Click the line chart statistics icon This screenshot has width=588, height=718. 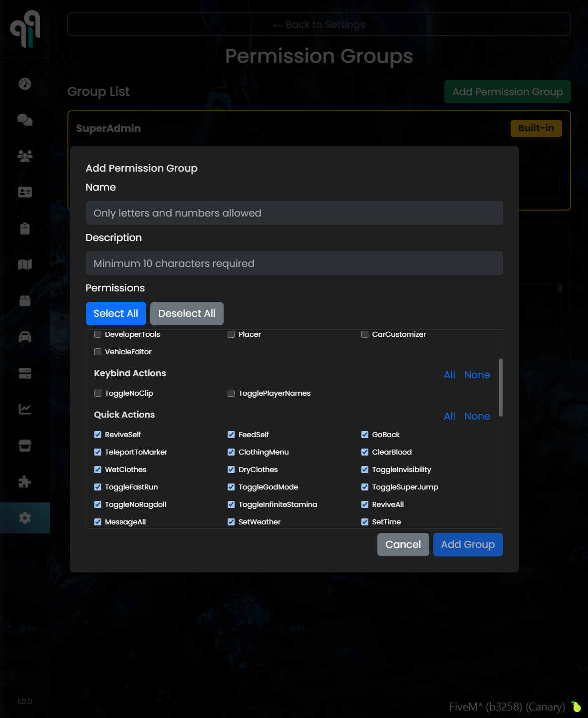click(25, 409)
